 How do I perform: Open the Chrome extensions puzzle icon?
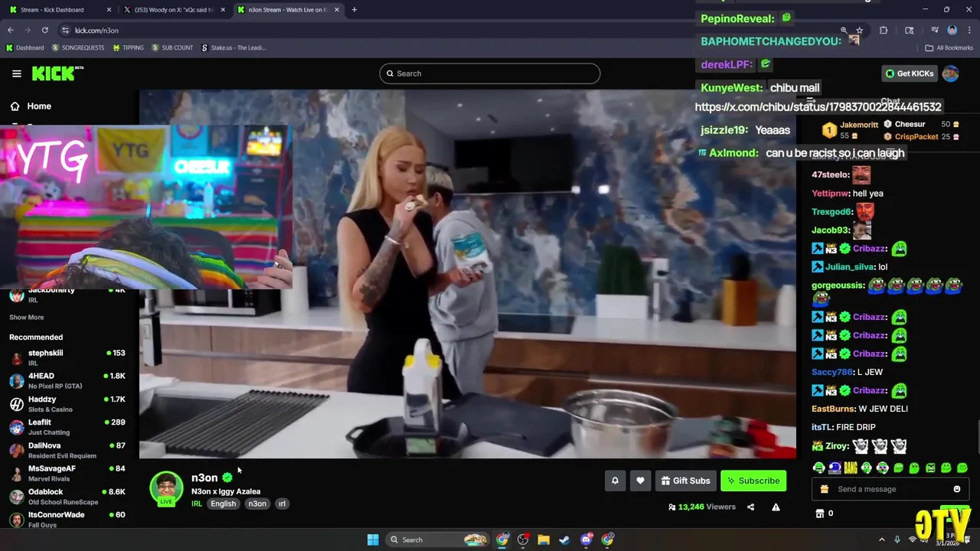tap(884, 30)
